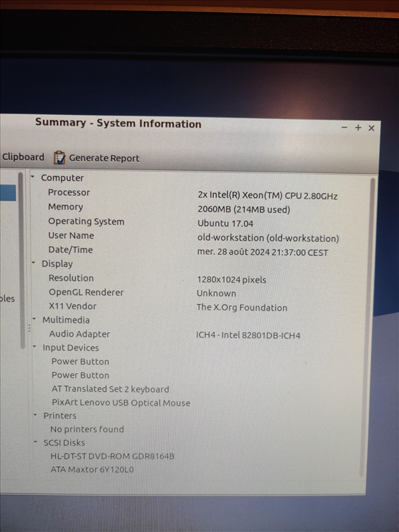Collapse the Computer section
The width and height of the screenshot is (399, 532).
tap(33, 177)
